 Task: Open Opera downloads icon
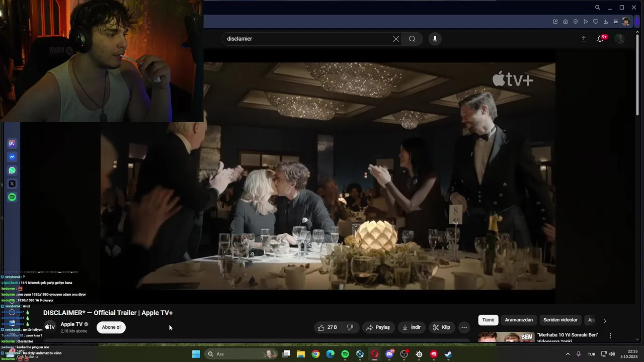606,22
